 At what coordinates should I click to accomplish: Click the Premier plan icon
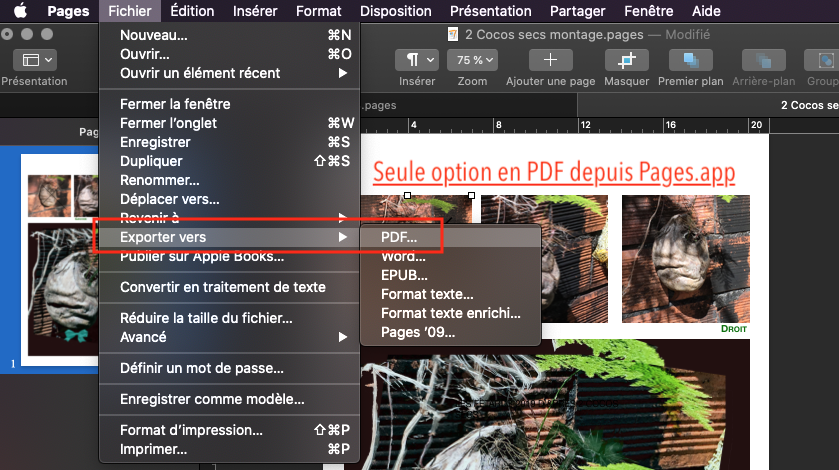point(691,60)
